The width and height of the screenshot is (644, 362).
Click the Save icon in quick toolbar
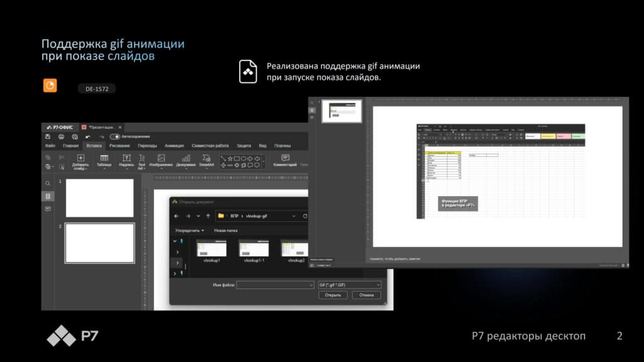click(48, 136)
